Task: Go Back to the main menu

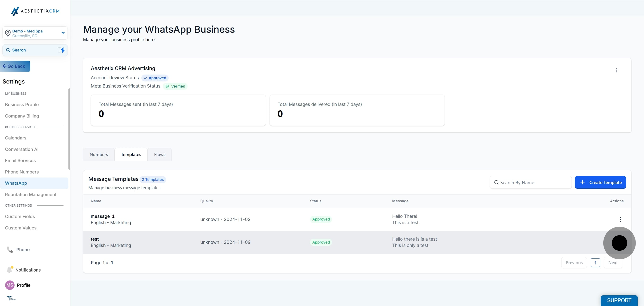Action: click(15, 66)
